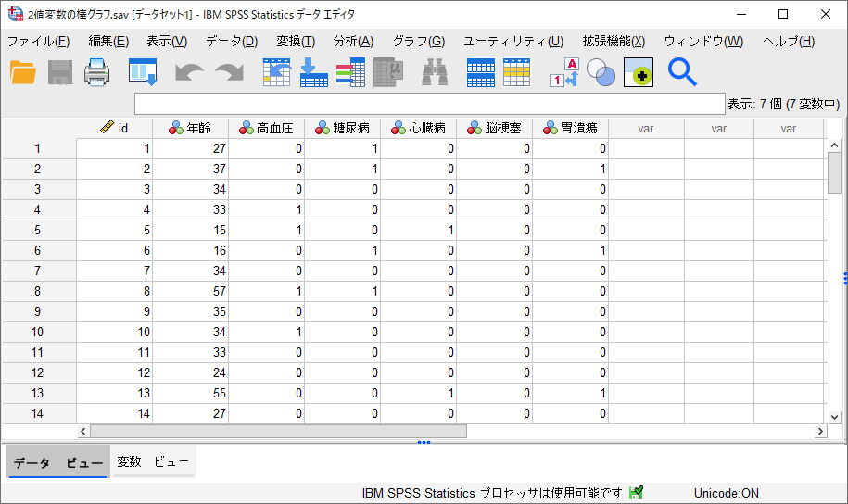Click 年齢 cell with value 35

click(x=190, y=311)
